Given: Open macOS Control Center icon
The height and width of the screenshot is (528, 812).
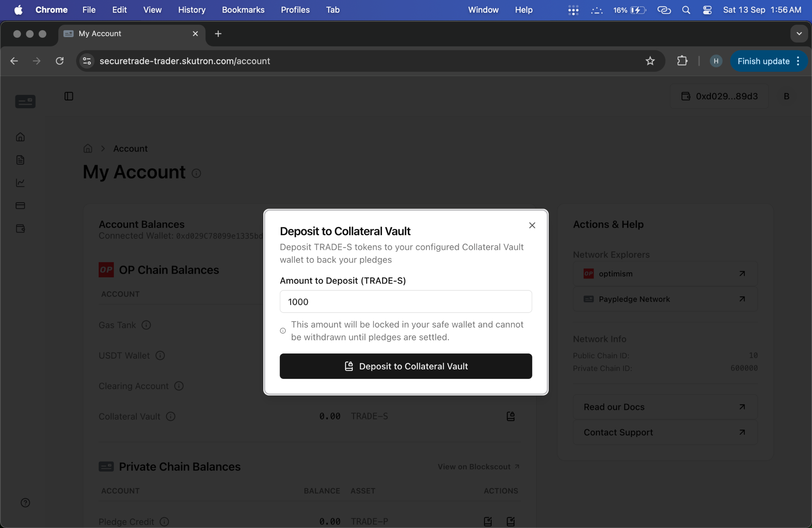Looking at the screenshot, I should click(x=707, y=10).
